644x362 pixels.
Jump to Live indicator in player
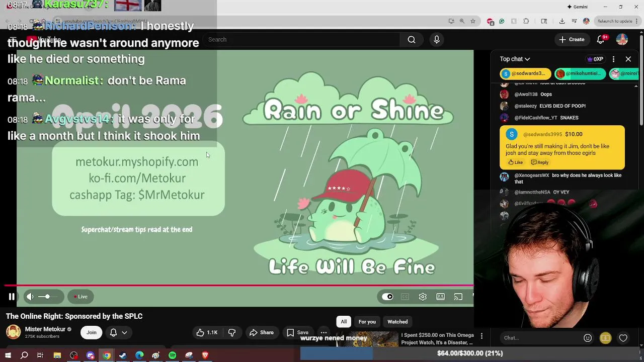click(x=80, y=297)
